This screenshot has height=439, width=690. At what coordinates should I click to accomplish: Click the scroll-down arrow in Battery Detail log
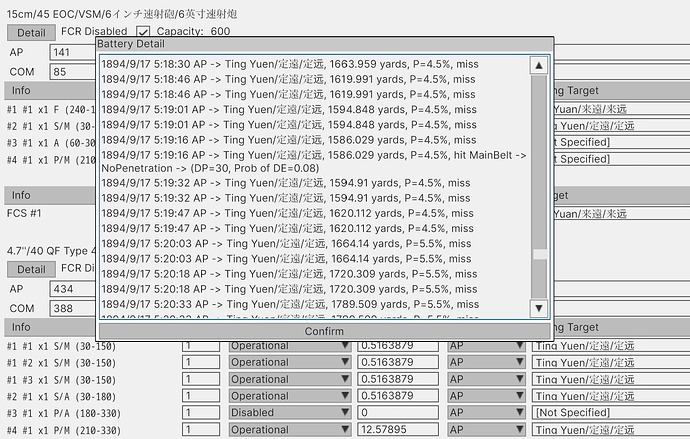coord(538,308)
